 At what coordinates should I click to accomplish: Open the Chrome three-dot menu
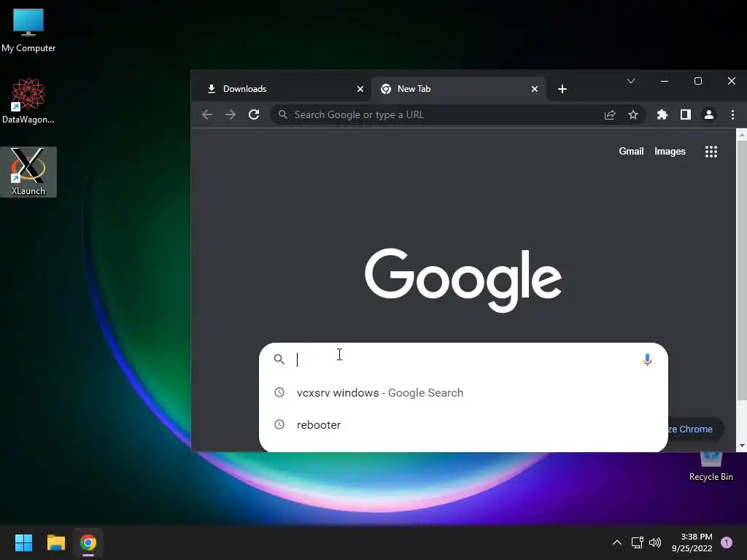[x=732, y=114]
